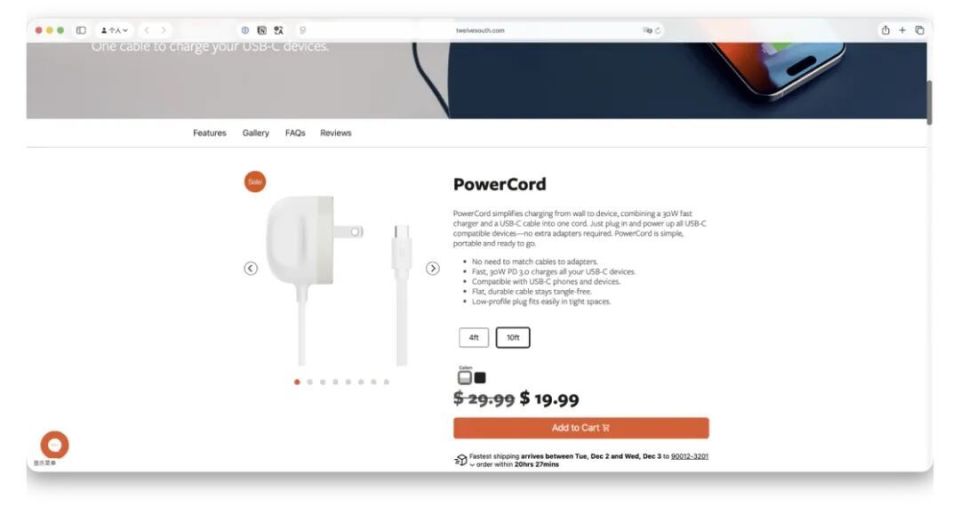Open the Share icon in toolbar
This screenshot has width=960, height=507.
tap(885, 30)
